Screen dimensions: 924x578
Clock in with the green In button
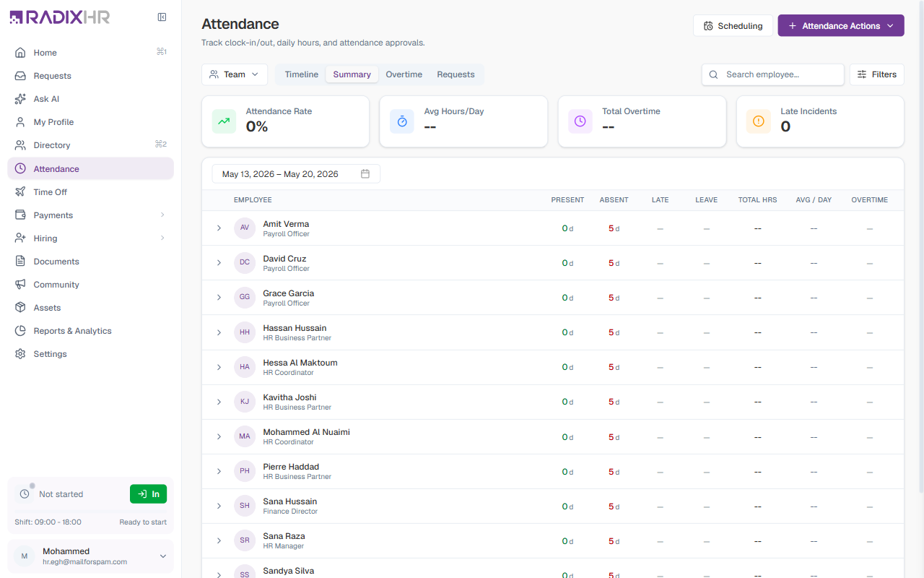tap(148, 494)
